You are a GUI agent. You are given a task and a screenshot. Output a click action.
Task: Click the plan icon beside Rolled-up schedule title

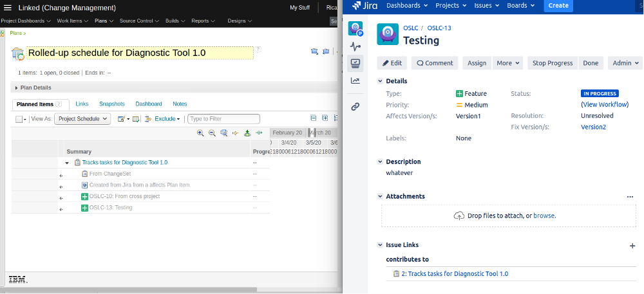click(18, 53)
